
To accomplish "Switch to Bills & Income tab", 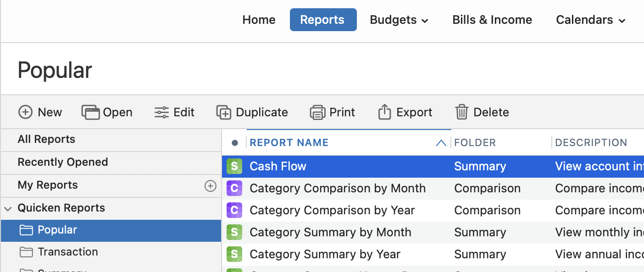I will 492,20.
